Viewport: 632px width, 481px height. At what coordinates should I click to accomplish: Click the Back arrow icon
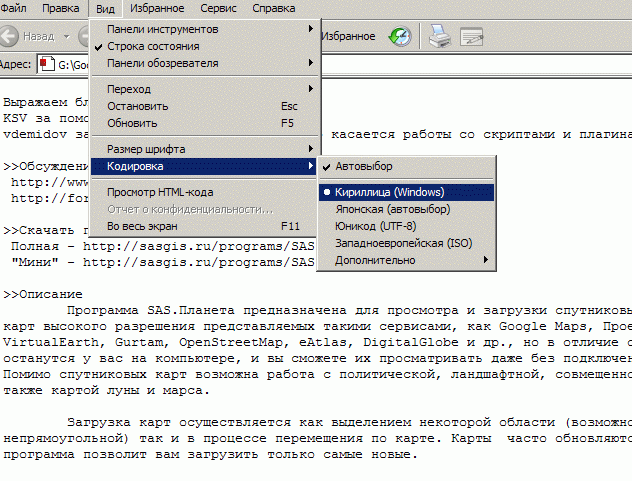click(10, 37)
